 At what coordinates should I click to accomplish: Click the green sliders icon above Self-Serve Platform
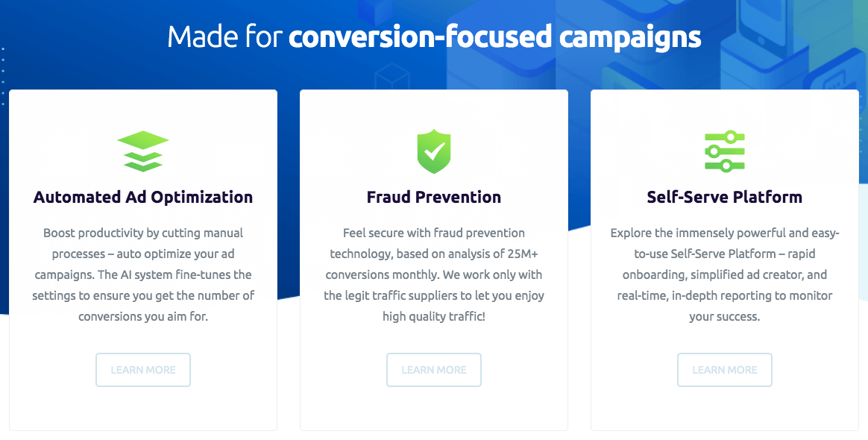(x=724, y=150)
